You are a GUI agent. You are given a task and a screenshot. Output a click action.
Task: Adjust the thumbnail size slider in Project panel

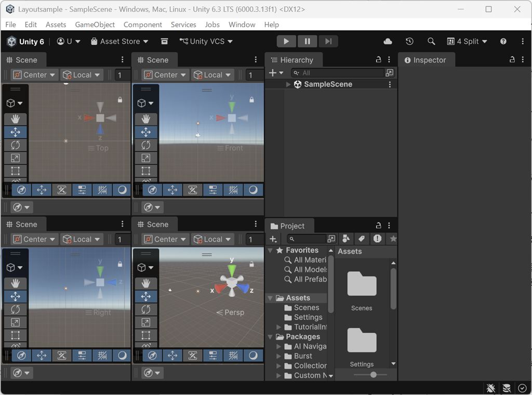tap(374, 375)
